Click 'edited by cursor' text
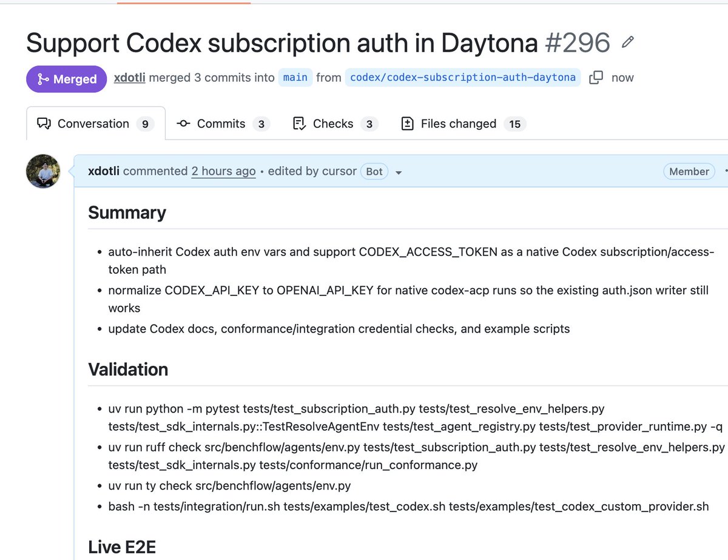The height and width of the screenshot is (560, 728). [312, 171]
